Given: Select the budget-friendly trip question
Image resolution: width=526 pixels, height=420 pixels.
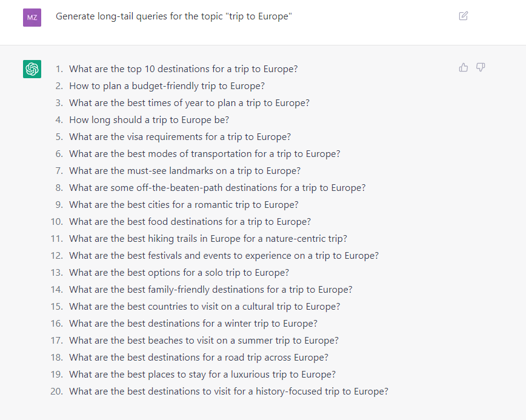Looking at the screenshot, I should 167,86.
